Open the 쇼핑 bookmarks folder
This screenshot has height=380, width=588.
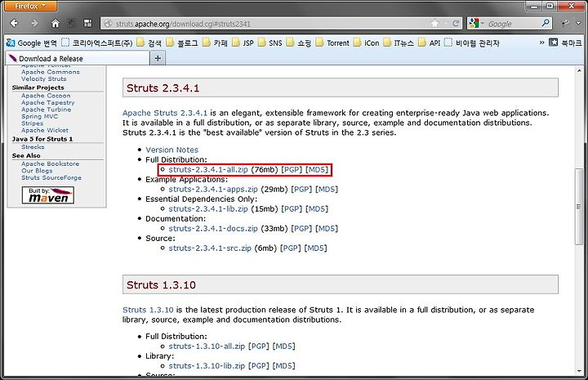coord(299,42)
